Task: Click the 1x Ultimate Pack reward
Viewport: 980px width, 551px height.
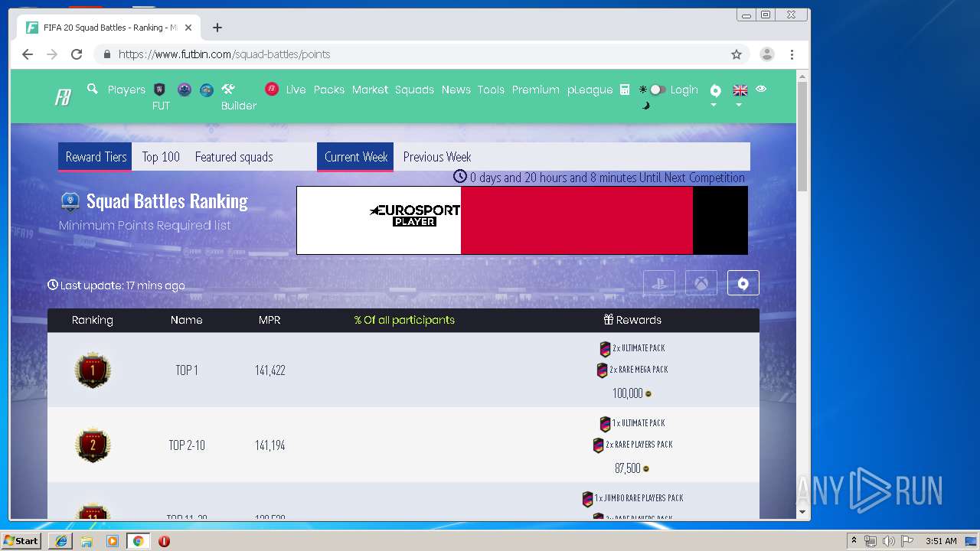Action: (x=632, y=423)
